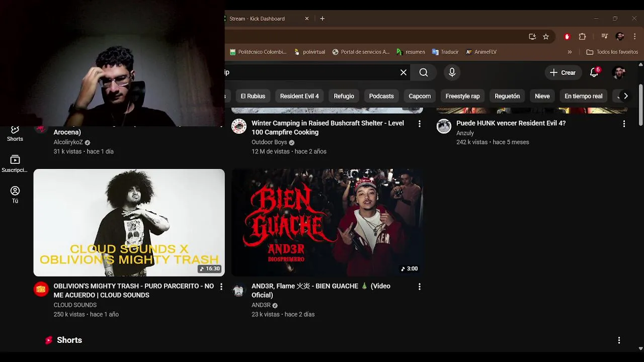The image size is (644, 362).
Task: Open the Shorts section options menu
Action: pyautogui.click(x=619, y=340)
